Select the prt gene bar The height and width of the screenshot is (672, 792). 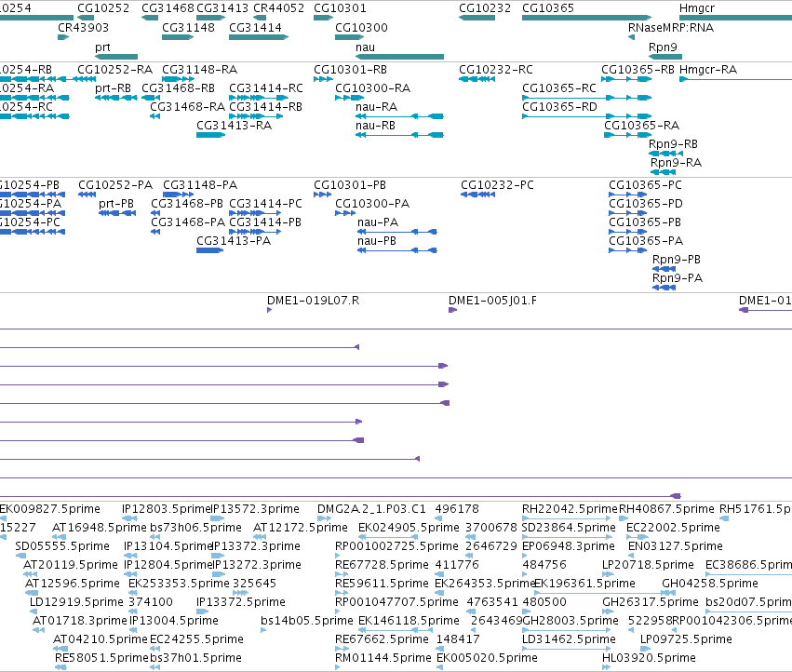(116, 57)
